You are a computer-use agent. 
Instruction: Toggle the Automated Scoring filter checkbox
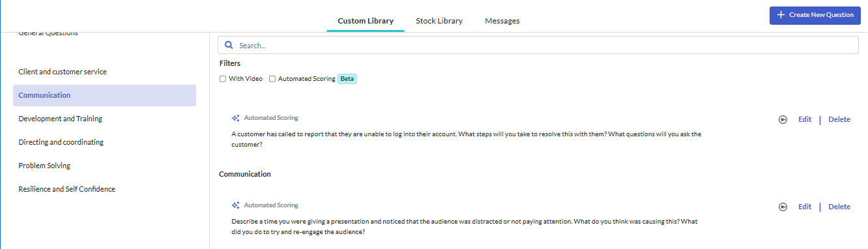[x=272, y=79]
